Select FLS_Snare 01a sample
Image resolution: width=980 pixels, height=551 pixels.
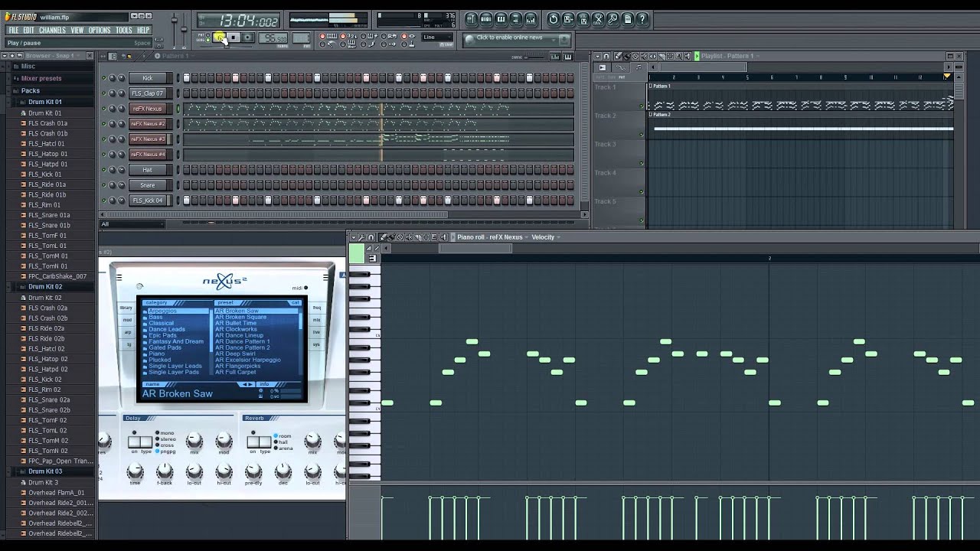[49, 215]
